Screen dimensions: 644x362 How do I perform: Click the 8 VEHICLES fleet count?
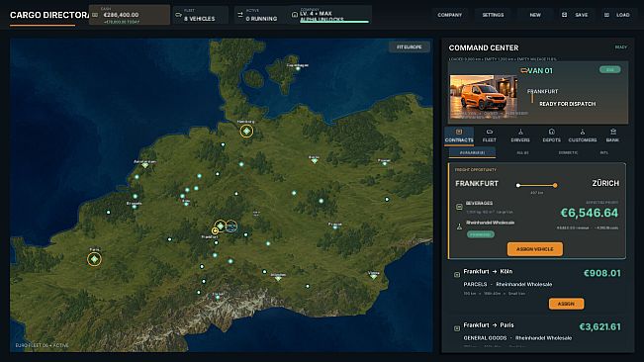coord(199,19)
